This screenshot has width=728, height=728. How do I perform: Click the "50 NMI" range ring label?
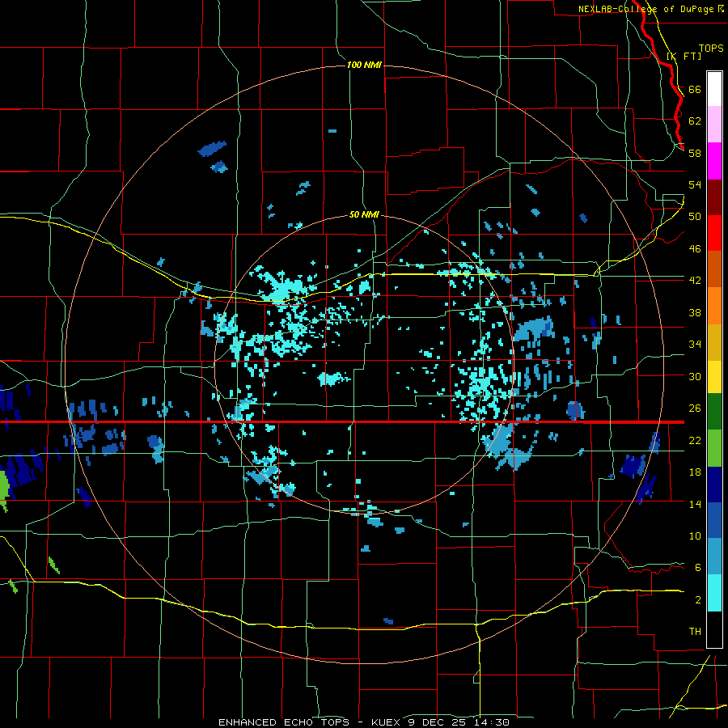tap(364, 215)
